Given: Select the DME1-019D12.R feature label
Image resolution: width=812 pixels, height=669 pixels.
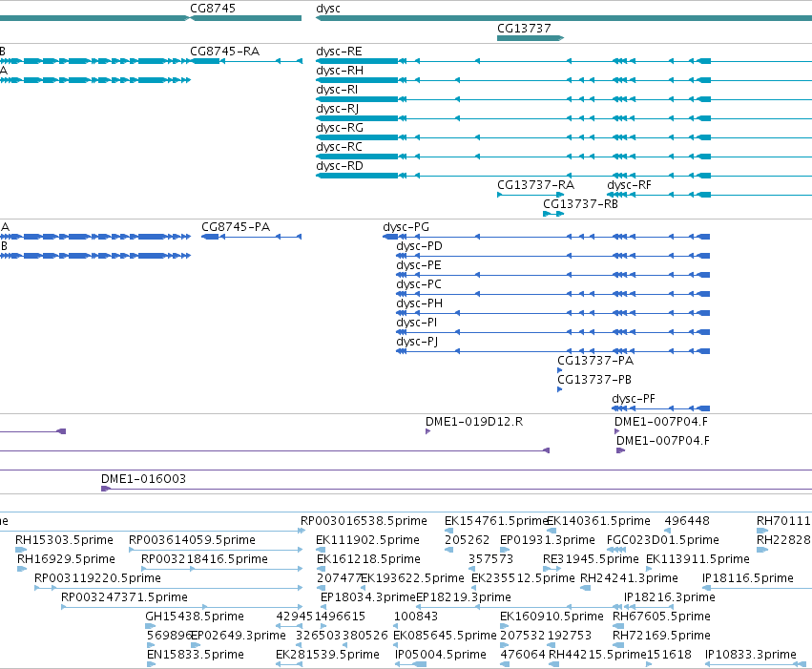Looking at the screenshot, I should [474, 422].
